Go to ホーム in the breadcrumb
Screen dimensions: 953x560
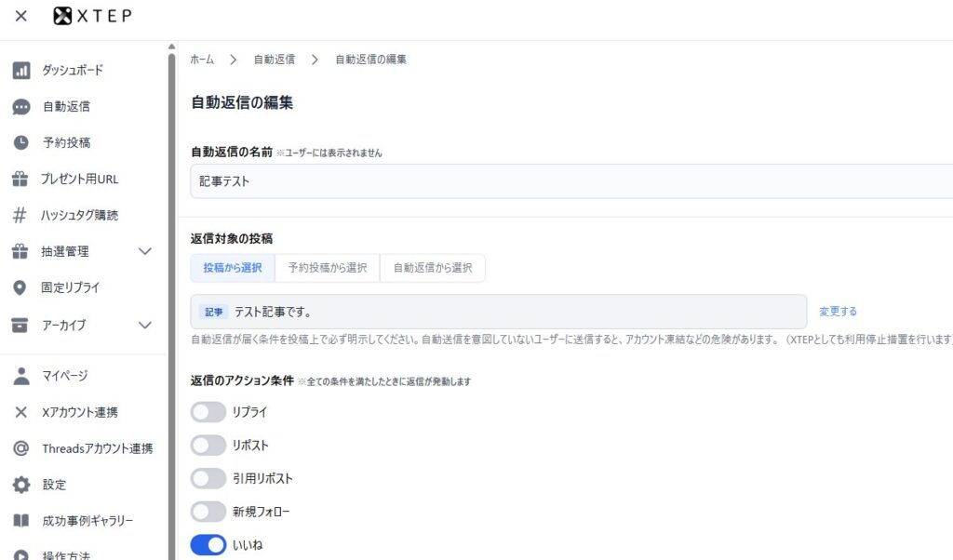coord(202,60)
